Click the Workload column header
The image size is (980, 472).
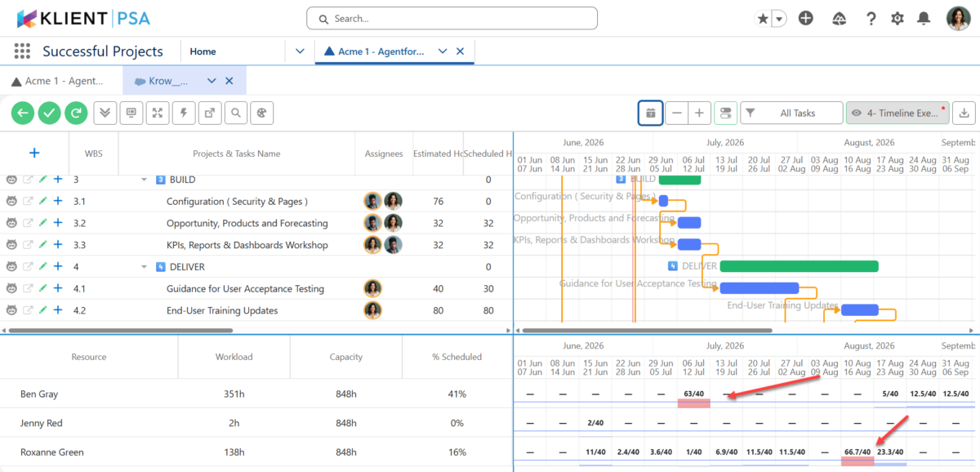[x=234, y=357]
